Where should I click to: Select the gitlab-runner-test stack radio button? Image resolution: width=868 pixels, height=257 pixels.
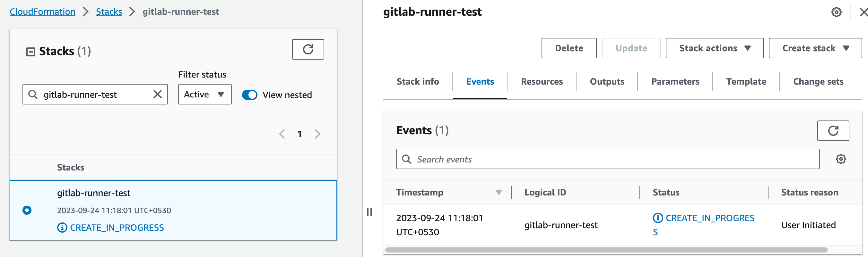[x=27, y=210]
